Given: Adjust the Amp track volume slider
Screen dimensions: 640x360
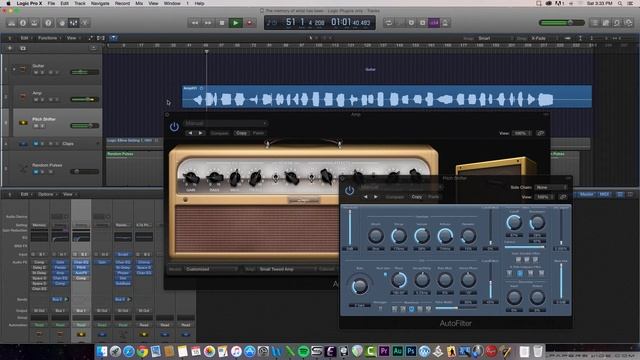Looking at the screenshot, I should [85, 99].
